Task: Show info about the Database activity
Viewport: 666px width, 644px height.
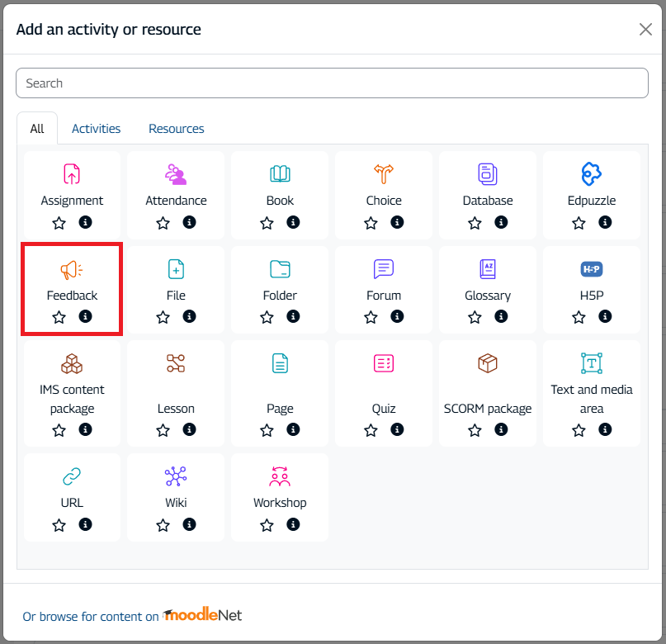Action: coord(501,223)
